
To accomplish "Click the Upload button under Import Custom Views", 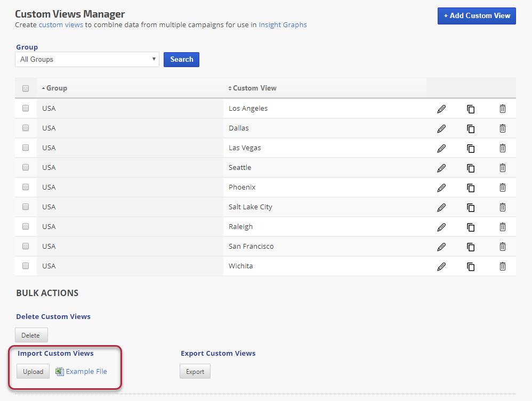I will (x=33, y=372).
